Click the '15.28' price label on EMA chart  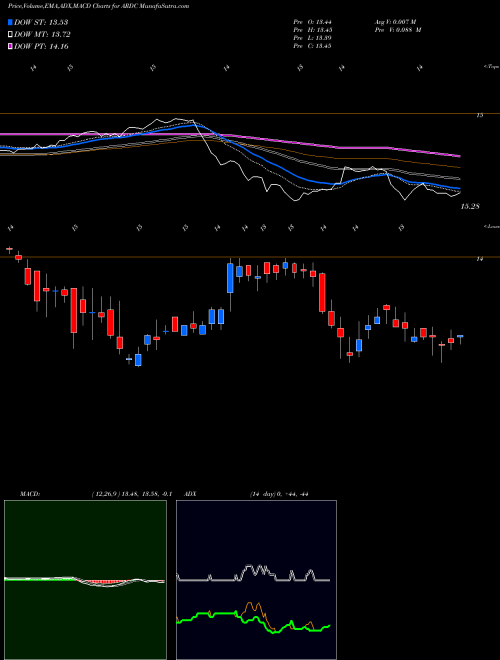point(470,207)
